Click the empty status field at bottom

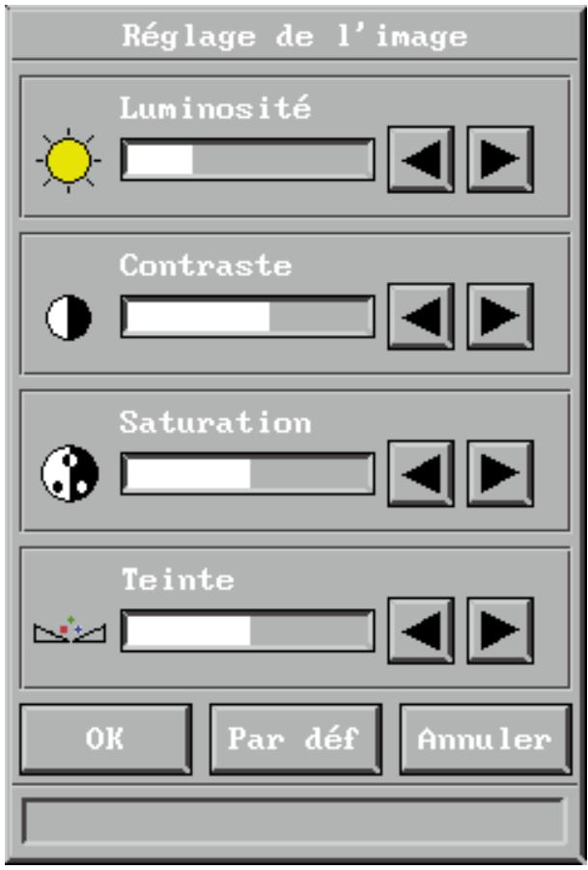pyautogui.click(x=294, y=821)
